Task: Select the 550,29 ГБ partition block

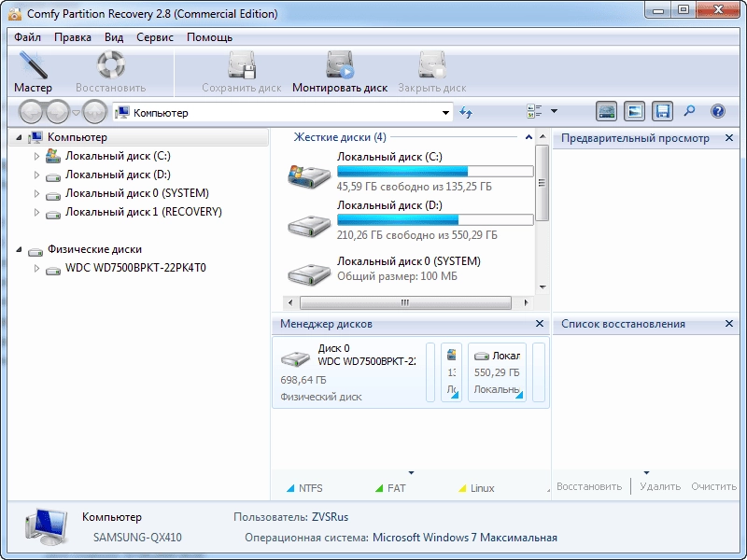Action: [497, 372]
